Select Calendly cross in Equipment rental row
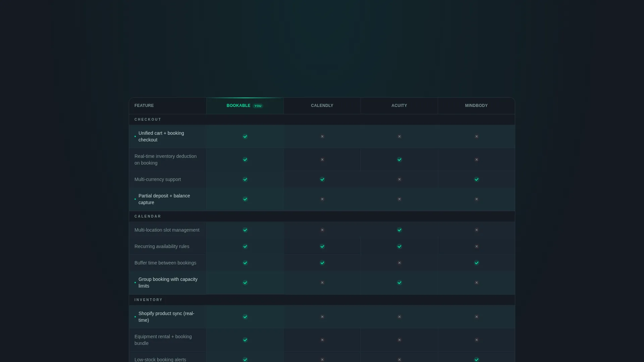Screen dimensions: 644x362 click(x=322, y=340)
